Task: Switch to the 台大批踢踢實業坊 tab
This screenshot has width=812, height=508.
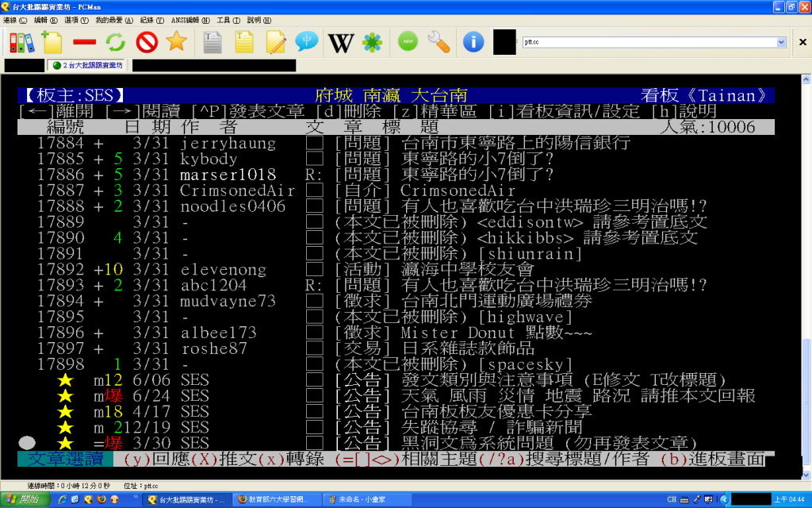Action: pos(88,65)
